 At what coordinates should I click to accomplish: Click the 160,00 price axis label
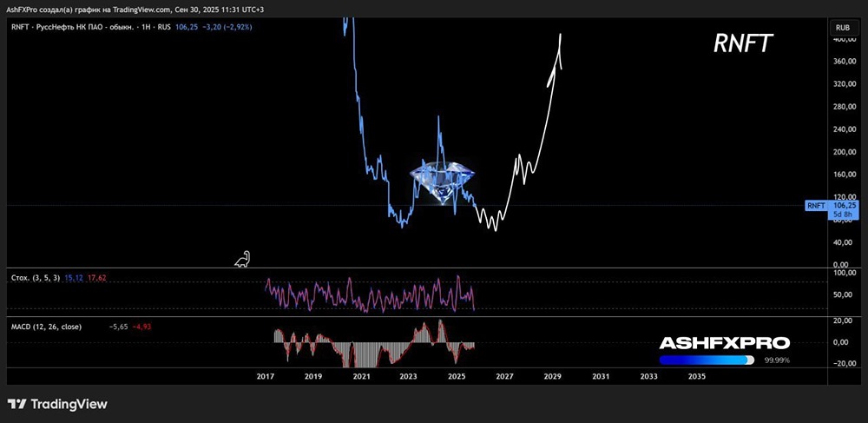point(845,175)
